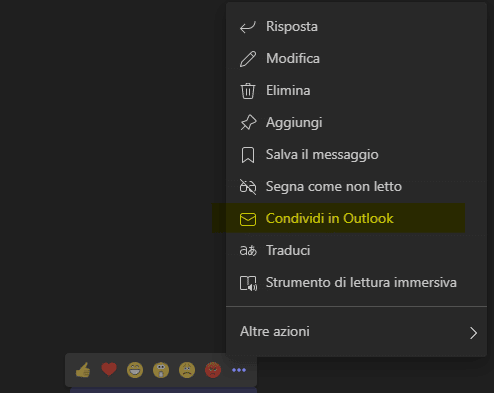React with the laughing face emoji
Screen dimensions: 494x393
click(135, 370)
